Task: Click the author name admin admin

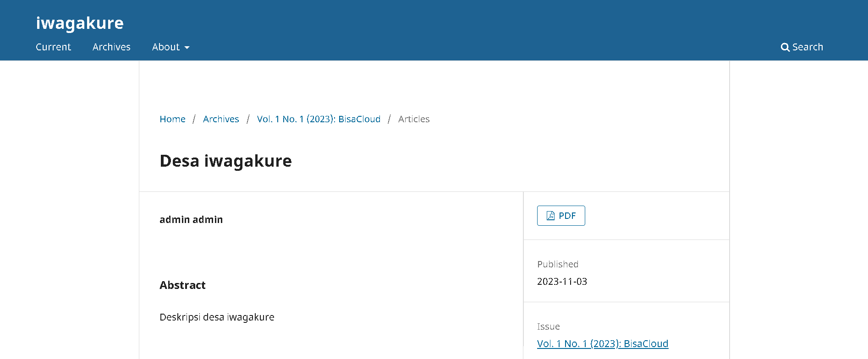Action: 191,220
